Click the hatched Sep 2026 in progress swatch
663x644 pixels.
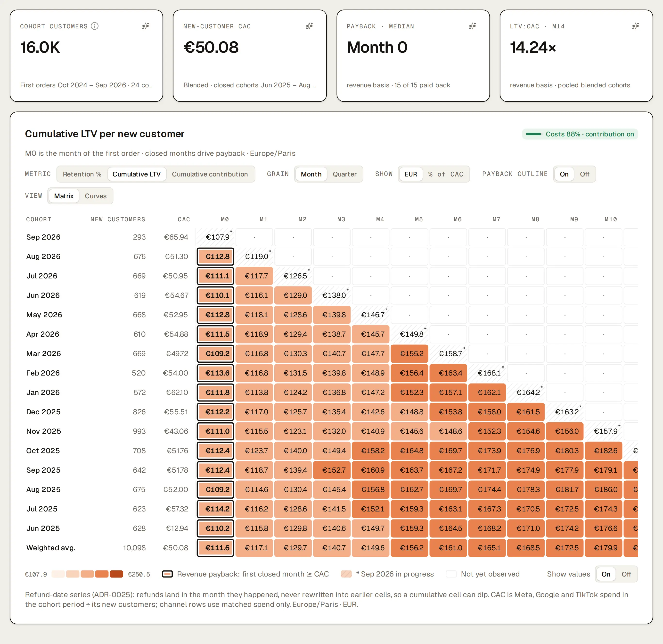(x=346, y=574)
